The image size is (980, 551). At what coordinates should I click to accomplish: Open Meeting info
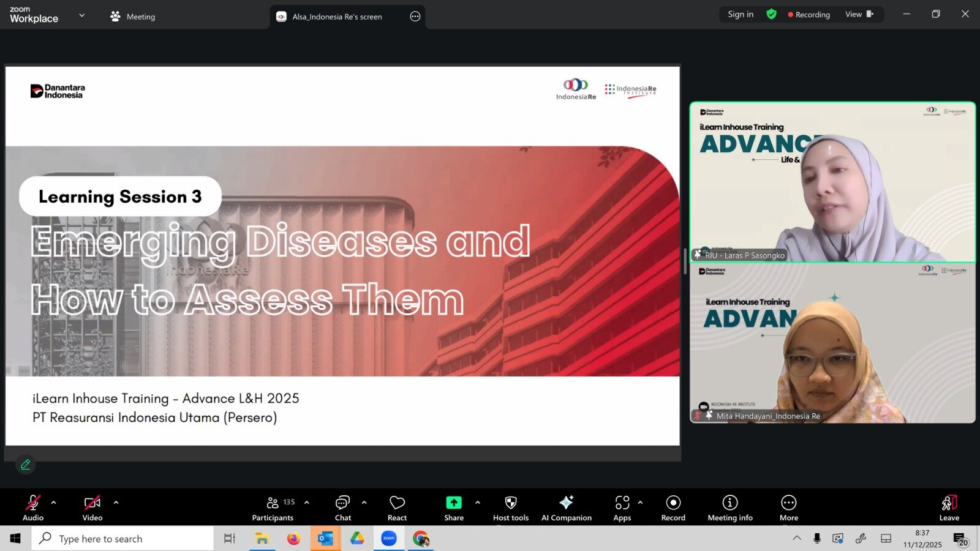729,508
